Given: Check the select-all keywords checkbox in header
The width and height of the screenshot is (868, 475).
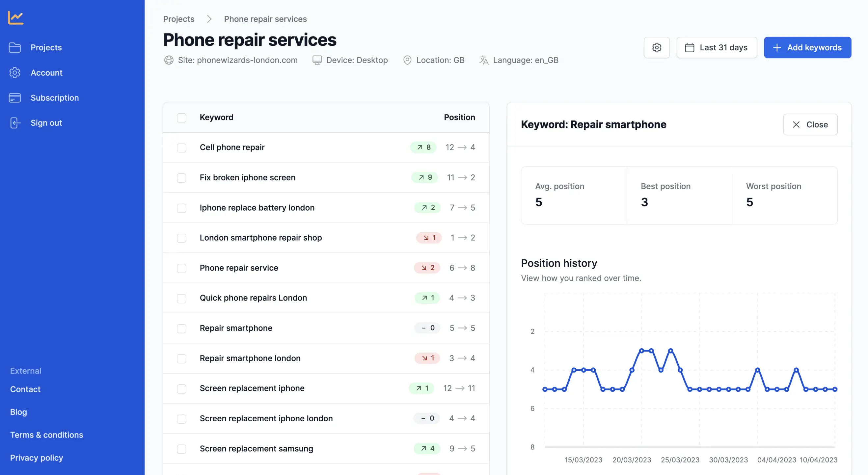Looking at the screenshot, I should [182, 118].
